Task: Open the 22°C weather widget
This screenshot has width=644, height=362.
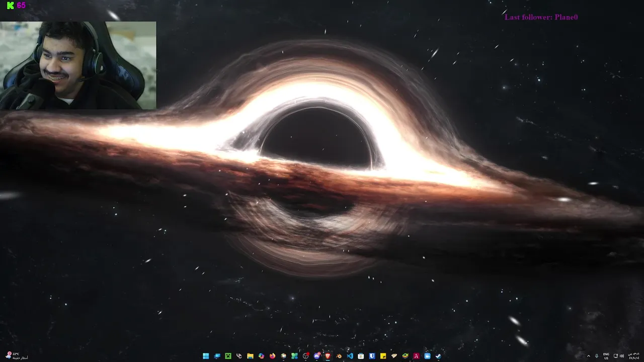Action: pos(17,356)
